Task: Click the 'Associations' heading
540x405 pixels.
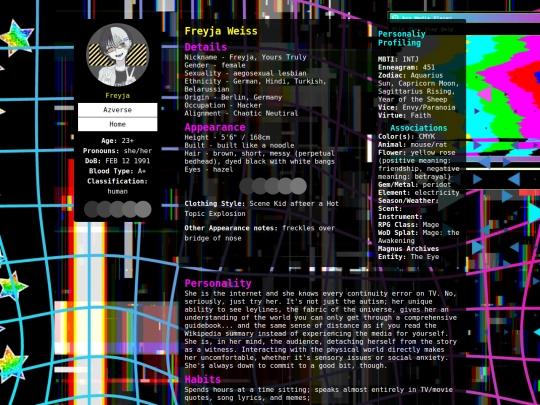Action: [x=418, y=128]
